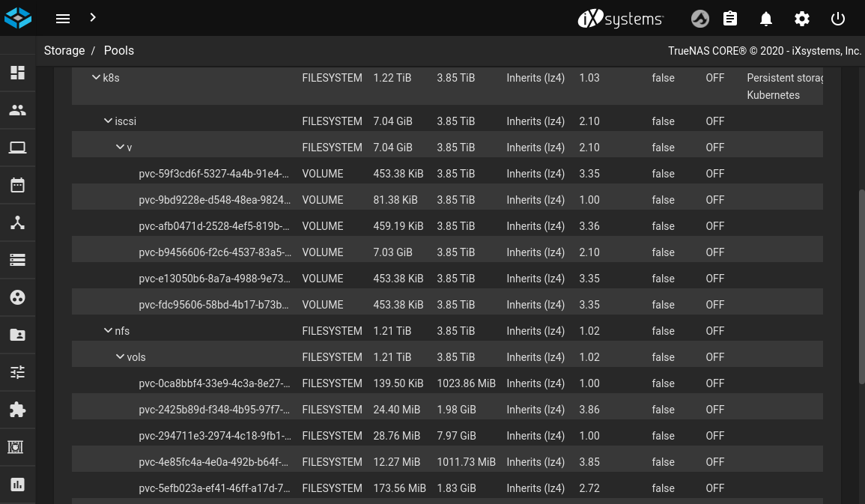
Task: Collapse the nfs dataset node
Action: [108, 330]
